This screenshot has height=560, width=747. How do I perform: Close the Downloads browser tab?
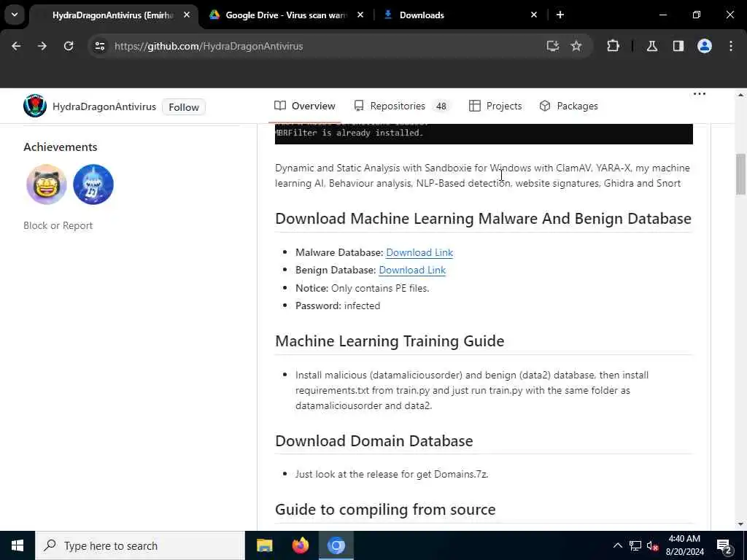click(533, 15)
